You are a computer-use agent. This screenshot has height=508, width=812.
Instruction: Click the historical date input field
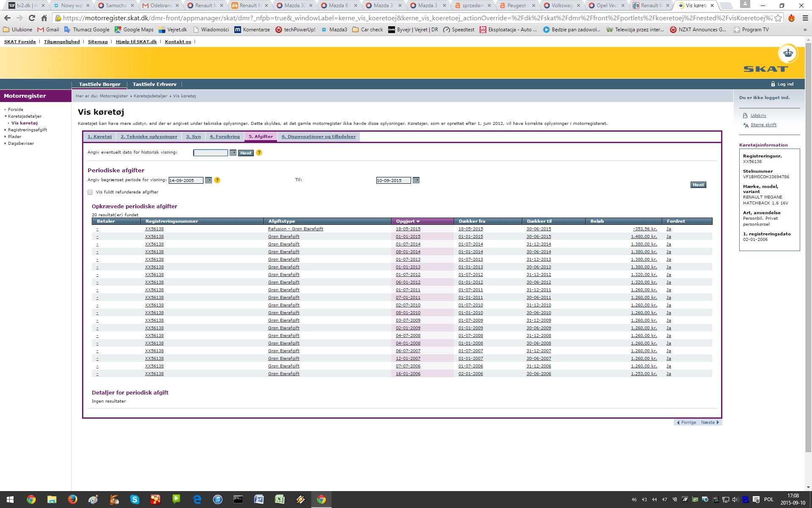[x=210, y=153]
